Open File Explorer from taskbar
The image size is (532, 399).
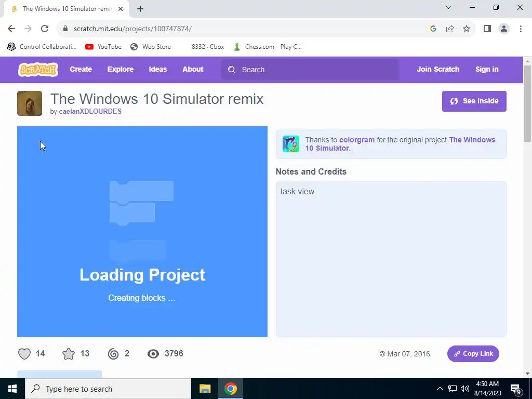click(x=205, y=389)
